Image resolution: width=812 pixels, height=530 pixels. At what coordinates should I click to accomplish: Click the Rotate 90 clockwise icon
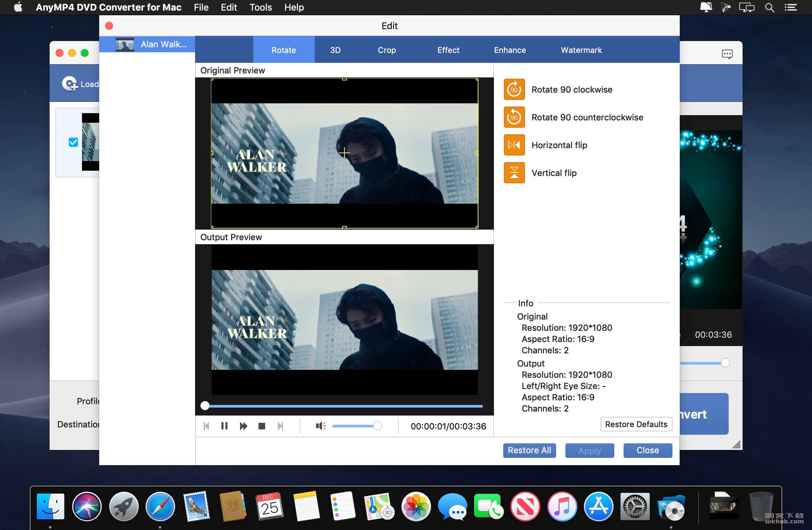514,89
